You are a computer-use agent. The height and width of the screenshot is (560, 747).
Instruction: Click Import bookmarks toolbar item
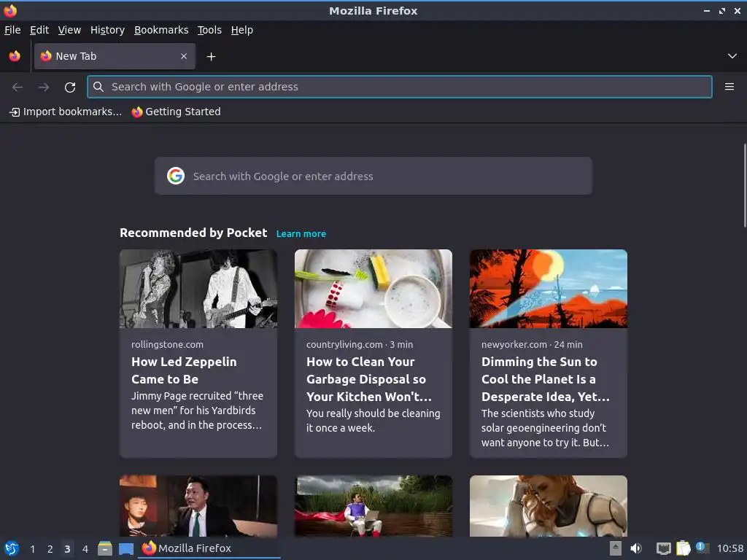point(66,112)
